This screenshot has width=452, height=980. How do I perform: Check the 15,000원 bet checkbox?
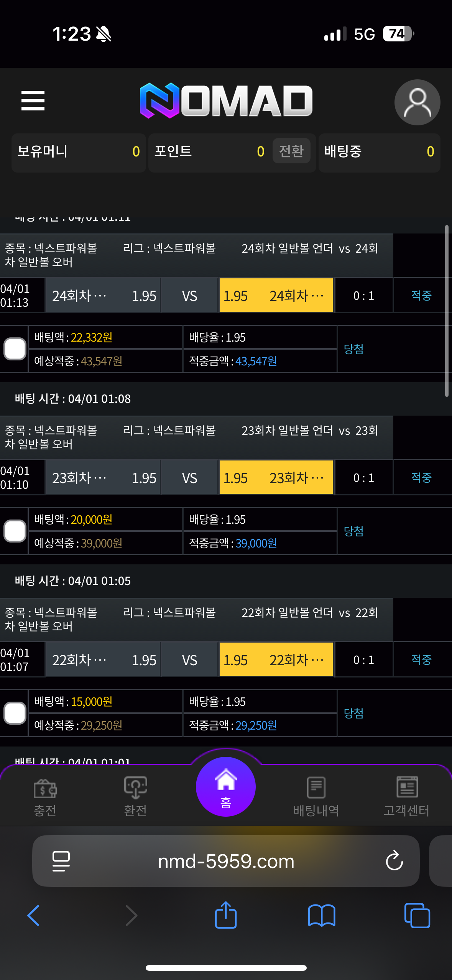(x=15, y=713)
